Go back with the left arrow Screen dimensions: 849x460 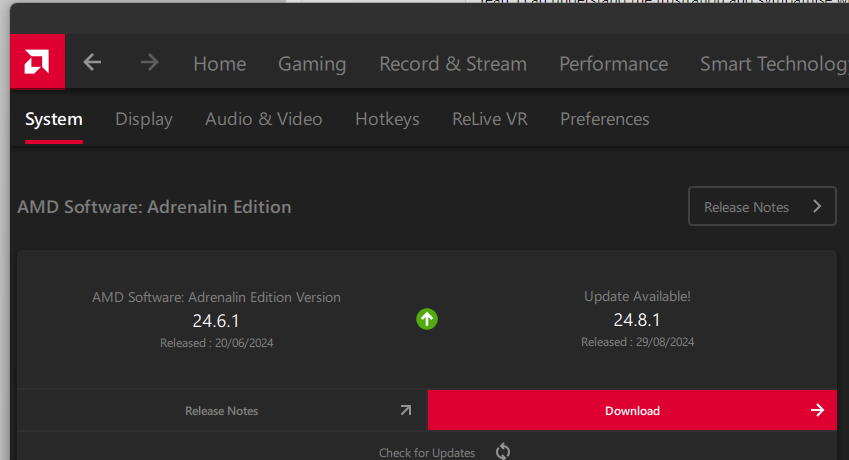click(x=92, y=62)
